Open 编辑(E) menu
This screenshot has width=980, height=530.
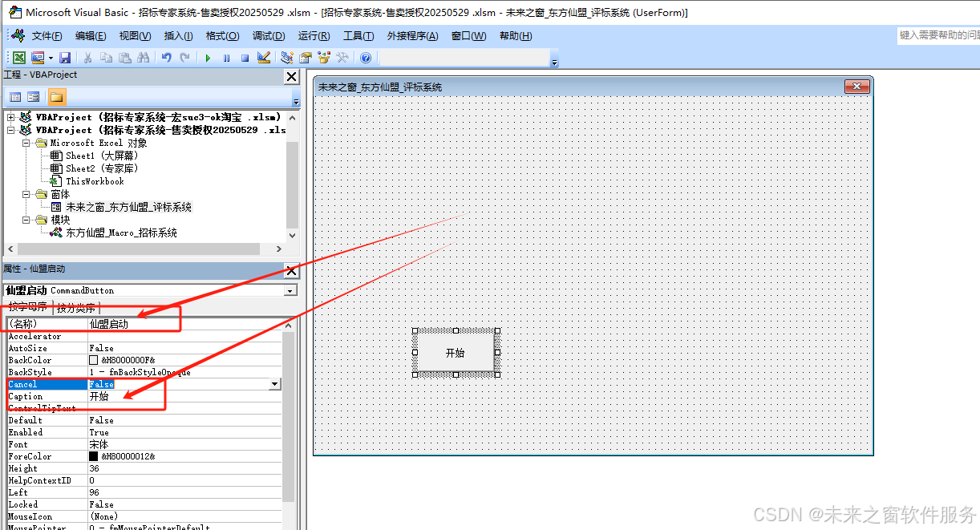[91, 36]
